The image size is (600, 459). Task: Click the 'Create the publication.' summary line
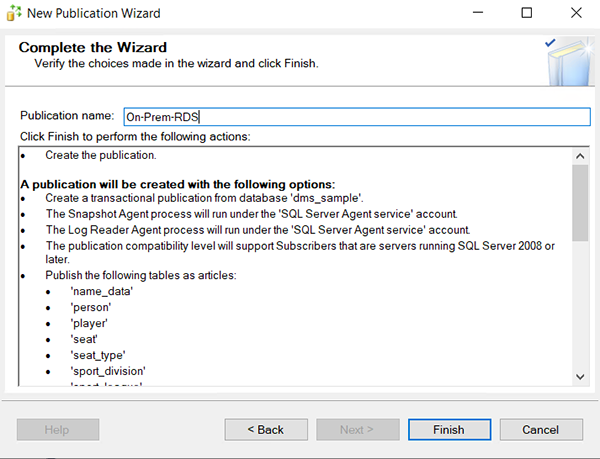coord(100,156)
